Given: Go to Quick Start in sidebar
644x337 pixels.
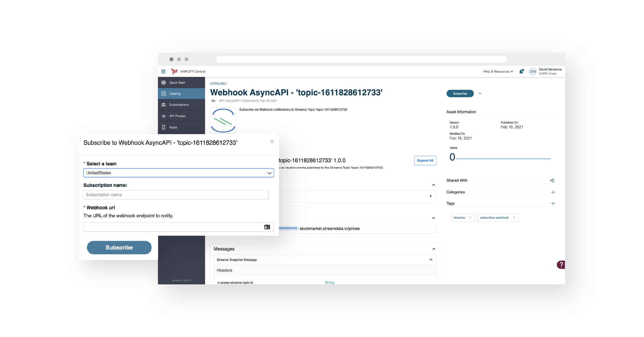Looking at the screenshot, I should (x=181, y=82).
